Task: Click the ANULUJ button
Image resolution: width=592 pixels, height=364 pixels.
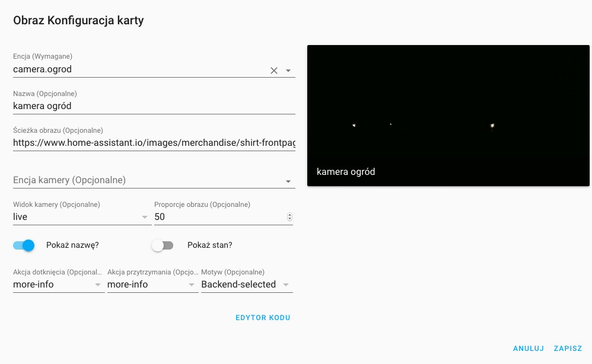Action: coord(528,349)
